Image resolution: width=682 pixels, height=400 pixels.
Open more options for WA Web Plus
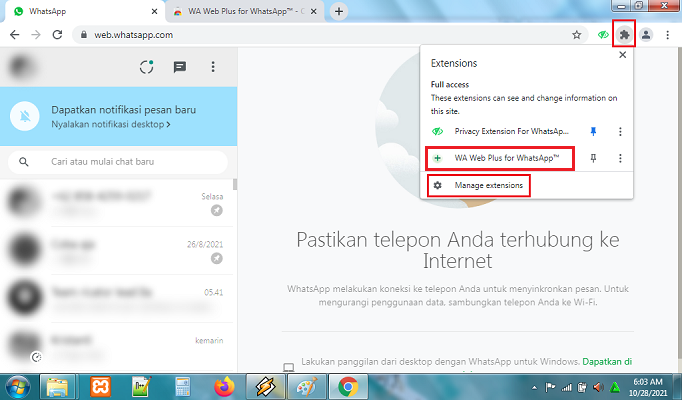pyautogui.click(x=620, y=158)
